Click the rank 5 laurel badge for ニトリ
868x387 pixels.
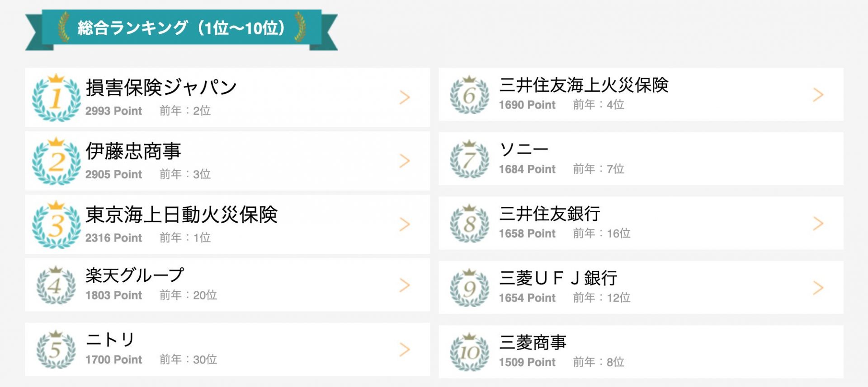pyautogui.click(x=56, y=350)
